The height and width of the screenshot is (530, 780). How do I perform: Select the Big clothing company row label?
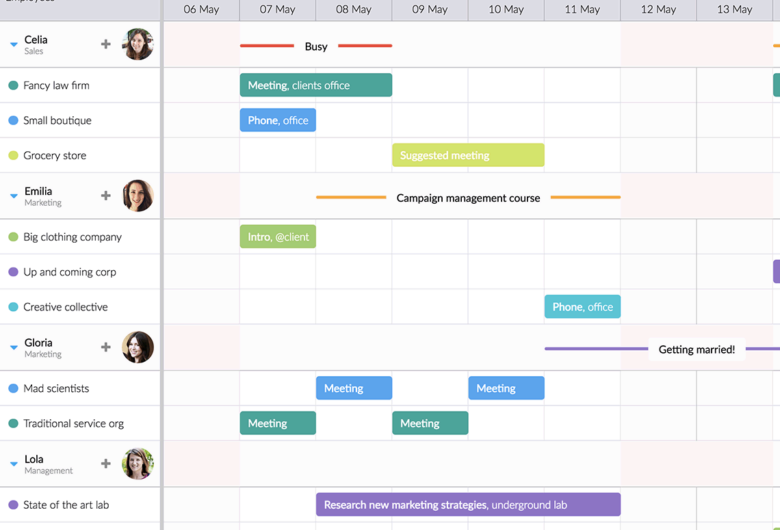72,237
